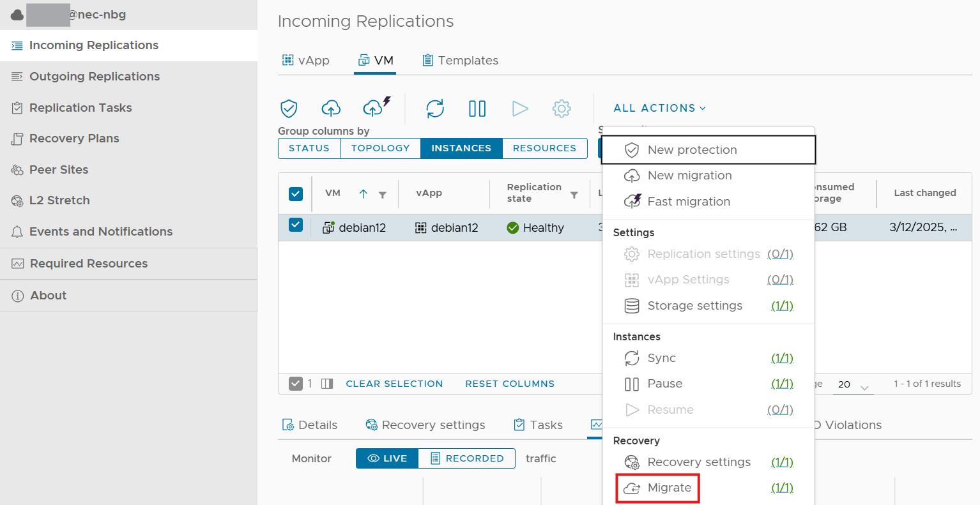Group columns by TOPOLOGY

pos(381,148)
